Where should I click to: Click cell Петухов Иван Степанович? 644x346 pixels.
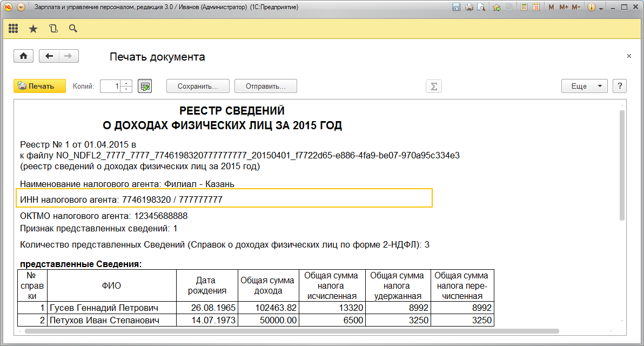[112, 320]
